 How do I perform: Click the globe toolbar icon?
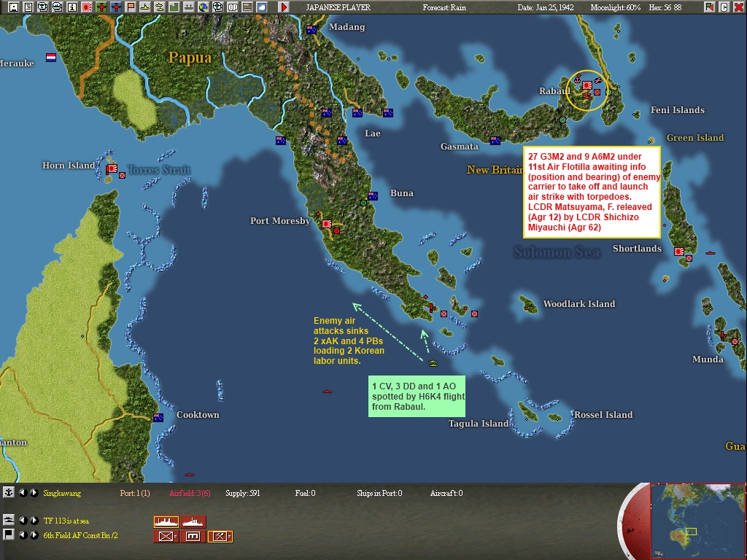[x=204, y=7]
